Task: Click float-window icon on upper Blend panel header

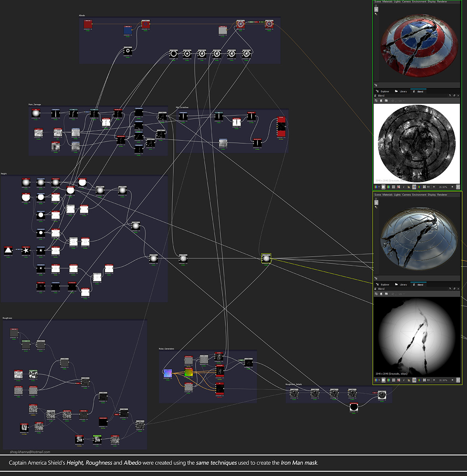Action: (x=454, y=96)
